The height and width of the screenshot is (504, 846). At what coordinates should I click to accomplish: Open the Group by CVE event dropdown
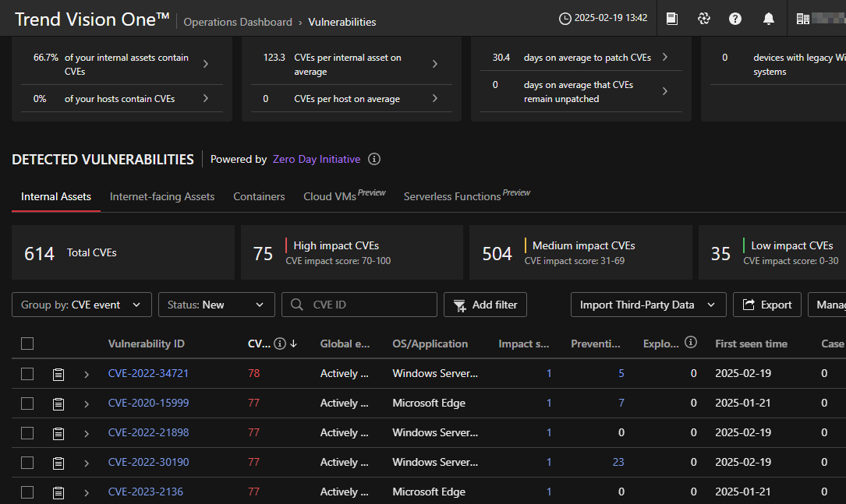(82, 305)
